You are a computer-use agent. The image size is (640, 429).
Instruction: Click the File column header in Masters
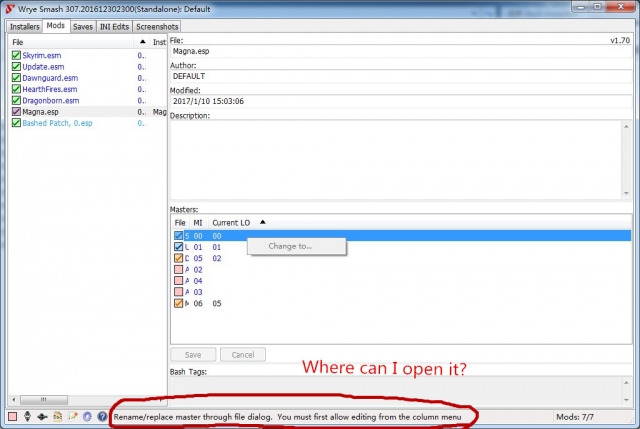pos(180,222)
